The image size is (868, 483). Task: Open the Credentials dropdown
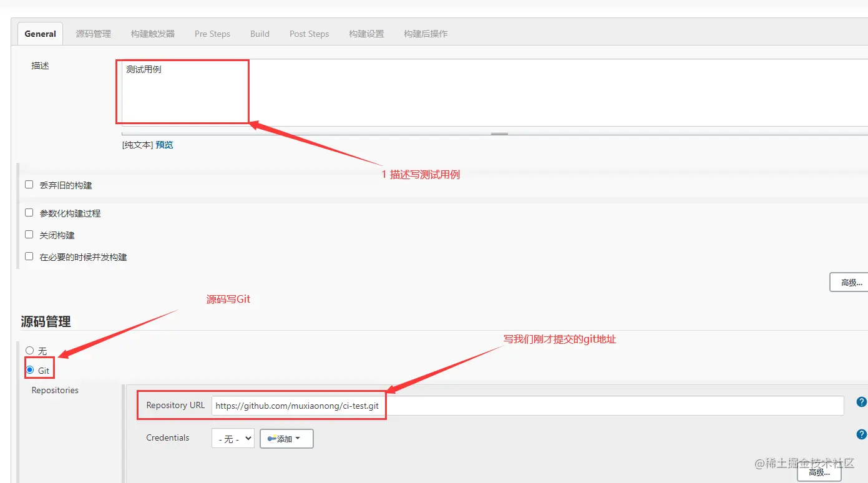coord(233,439)
